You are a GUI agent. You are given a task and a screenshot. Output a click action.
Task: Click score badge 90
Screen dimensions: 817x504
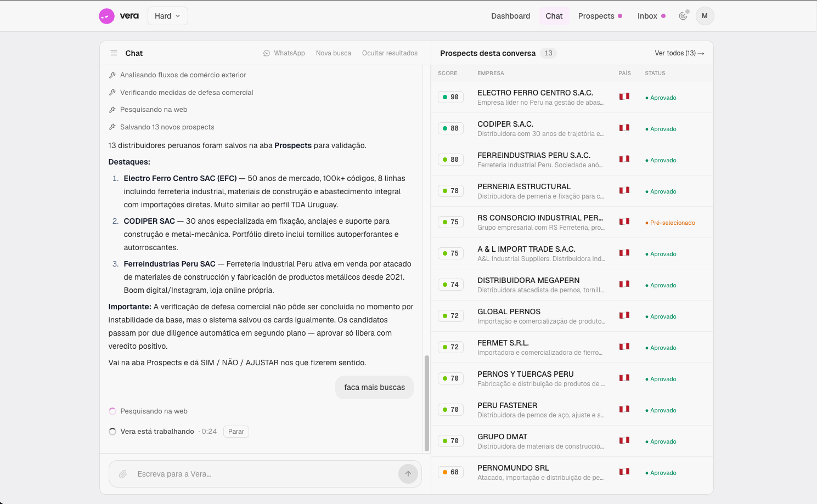450,97
